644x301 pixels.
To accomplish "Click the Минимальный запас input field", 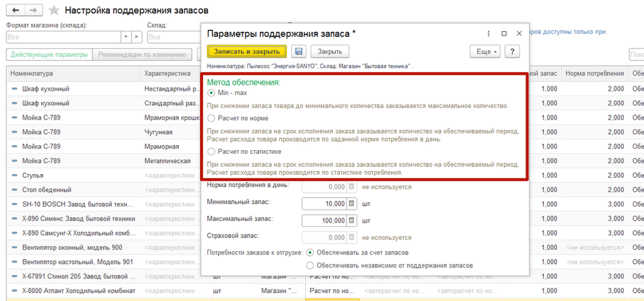I will click(324, 204).
